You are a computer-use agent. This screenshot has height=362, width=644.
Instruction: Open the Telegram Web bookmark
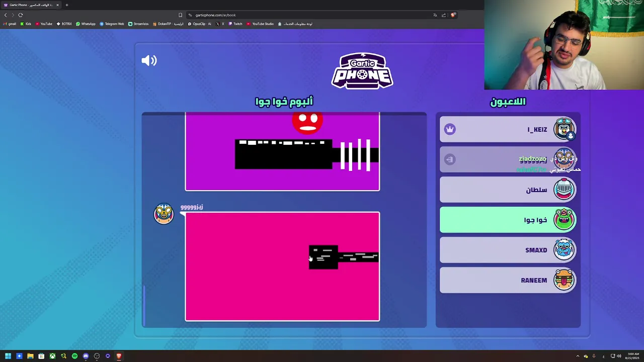[x=112, y=24]
